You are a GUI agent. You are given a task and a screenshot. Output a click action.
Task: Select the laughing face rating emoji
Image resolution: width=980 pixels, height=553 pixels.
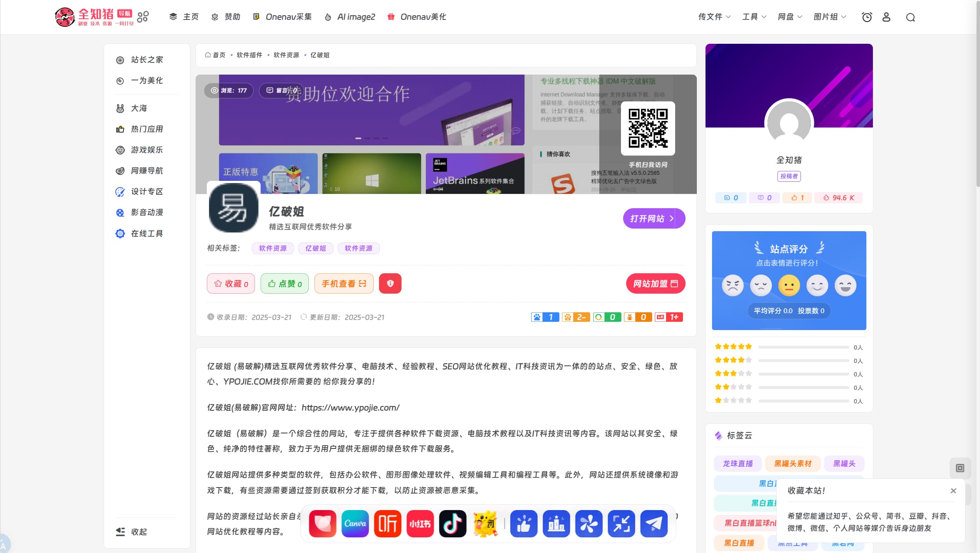[x=846, y=285]
